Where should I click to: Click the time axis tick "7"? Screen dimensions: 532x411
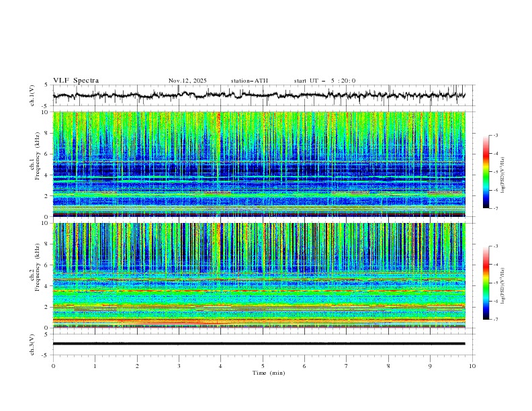(347, 366)
